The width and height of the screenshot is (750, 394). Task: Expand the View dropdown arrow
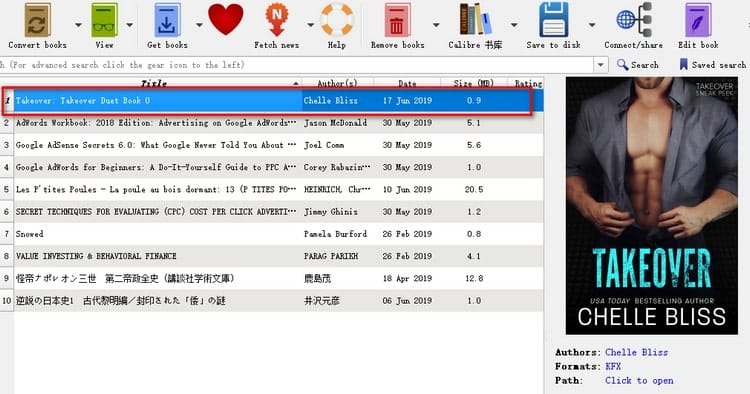click(x=130, y=25)
